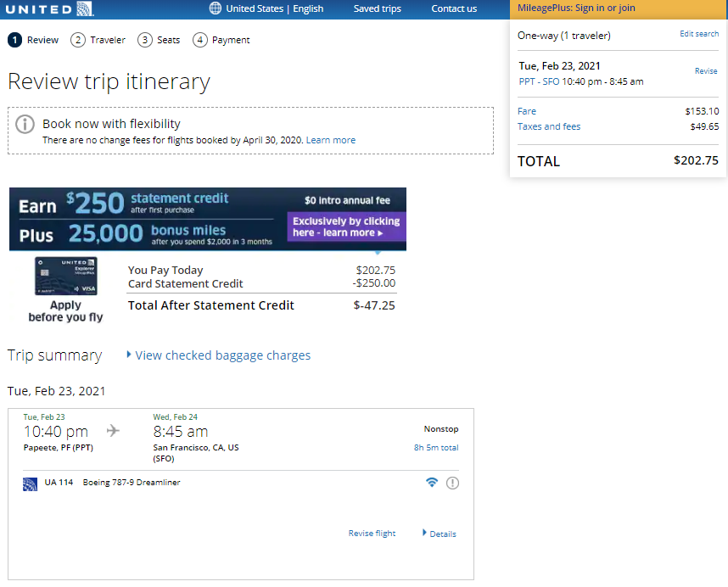Click the Revise flight link

coord(372,534)
